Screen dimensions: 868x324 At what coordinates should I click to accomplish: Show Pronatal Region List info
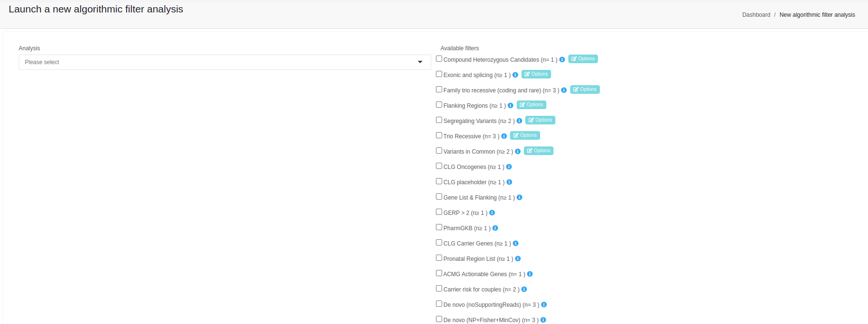click(518, 259)
